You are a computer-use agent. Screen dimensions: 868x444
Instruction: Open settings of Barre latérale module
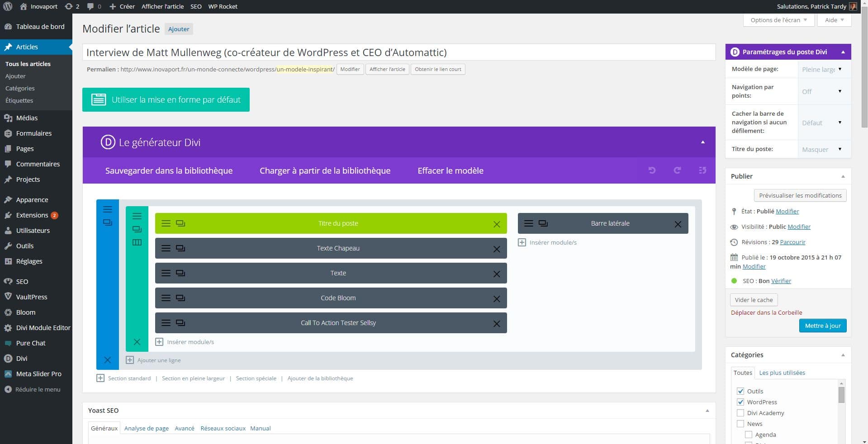pos(529,223)
